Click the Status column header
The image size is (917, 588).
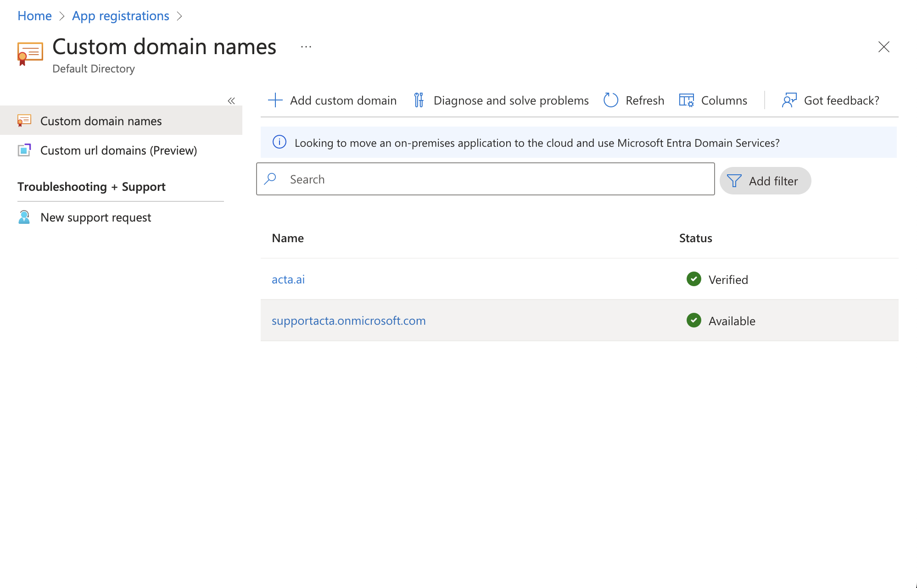click(696, 238)
